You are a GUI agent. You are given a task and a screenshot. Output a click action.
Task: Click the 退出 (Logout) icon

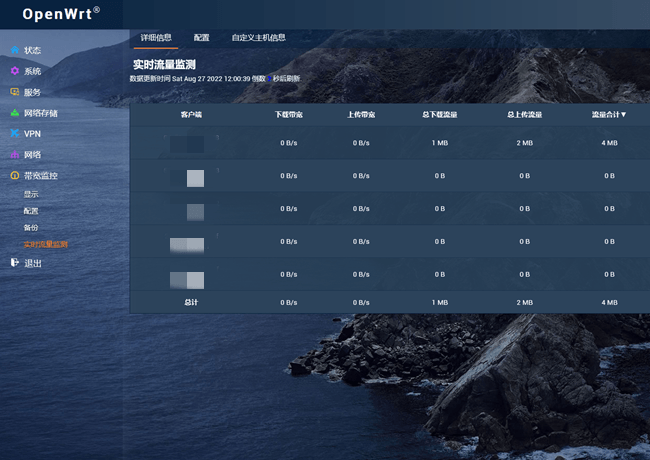[14, 263]
